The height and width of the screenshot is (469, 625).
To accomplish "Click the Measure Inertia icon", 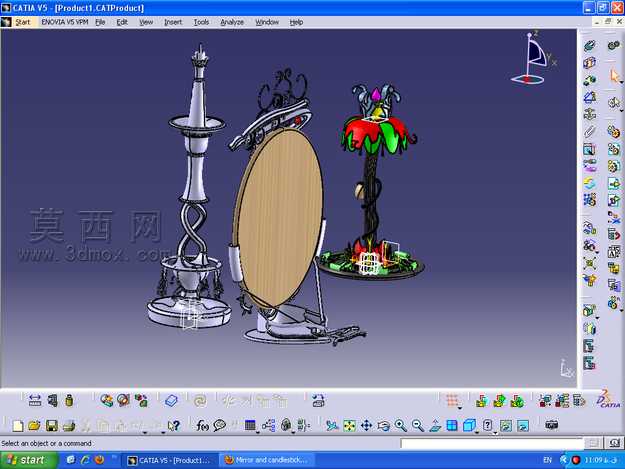I will 69,400.
